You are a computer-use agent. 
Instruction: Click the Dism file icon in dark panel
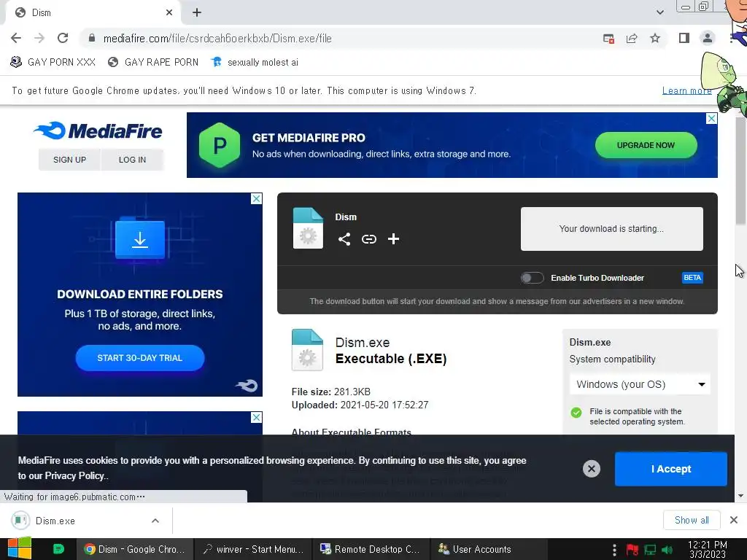point(308,228)
